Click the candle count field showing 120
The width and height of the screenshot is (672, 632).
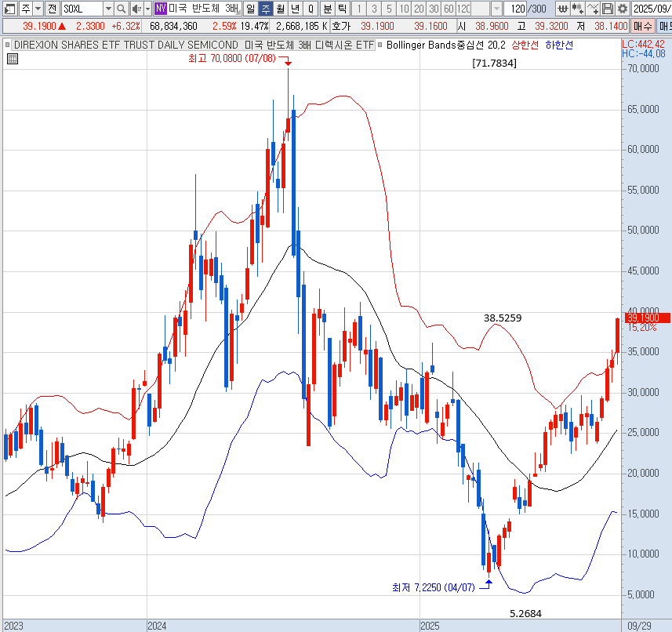point(515,9)
